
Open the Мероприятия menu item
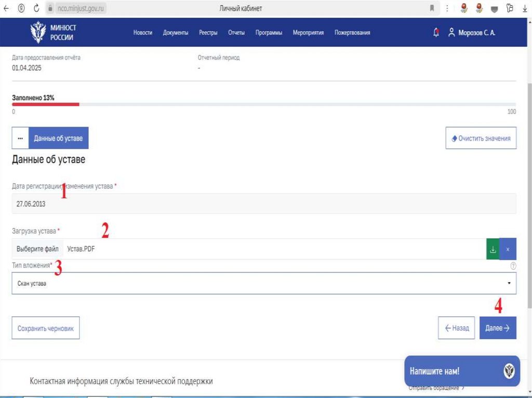[308, 33]
